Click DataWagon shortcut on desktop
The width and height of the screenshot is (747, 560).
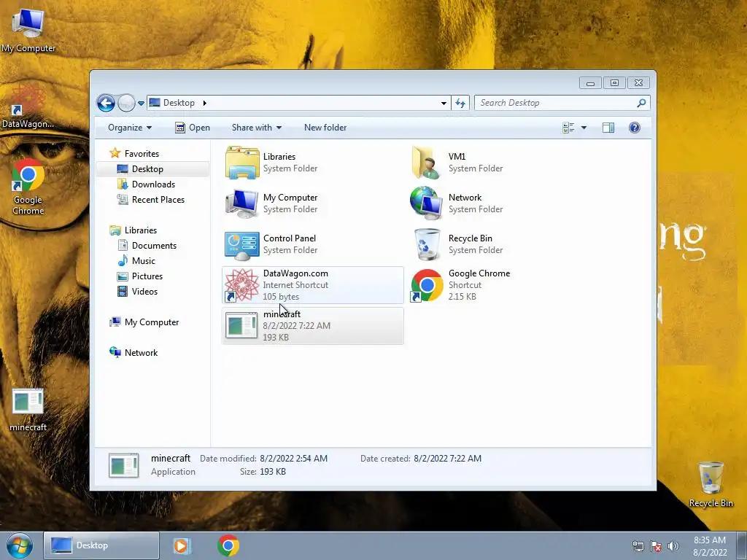point(28,106)
